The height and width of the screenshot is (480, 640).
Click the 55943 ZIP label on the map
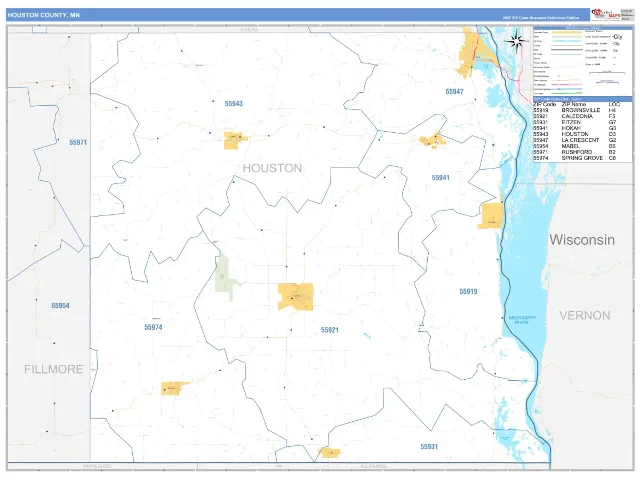pos(233,104)
